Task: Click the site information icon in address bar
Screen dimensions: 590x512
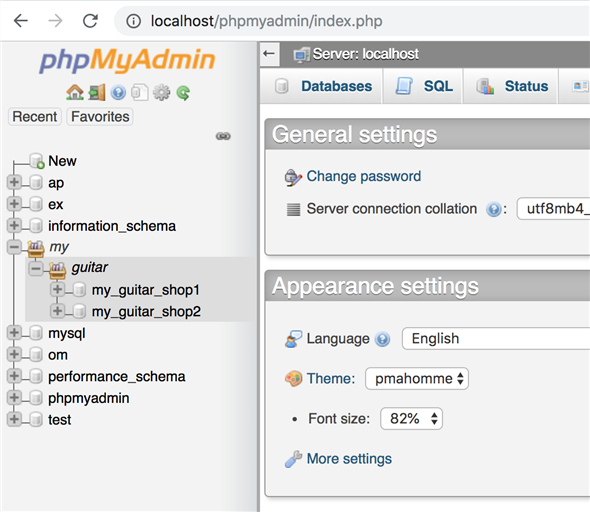Action: pos(134,21)
